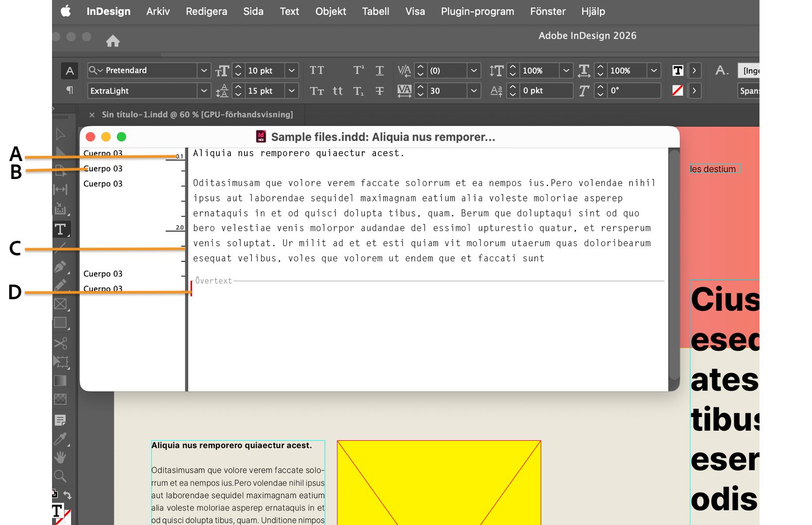The height and width of the screenshot is (525, 812).
Task: Select the Eyedropper tool
Action: click(x=60, y=439)
